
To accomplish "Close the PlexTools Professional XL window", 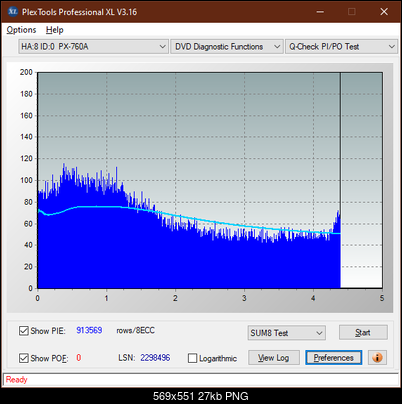I will point(384,12).
